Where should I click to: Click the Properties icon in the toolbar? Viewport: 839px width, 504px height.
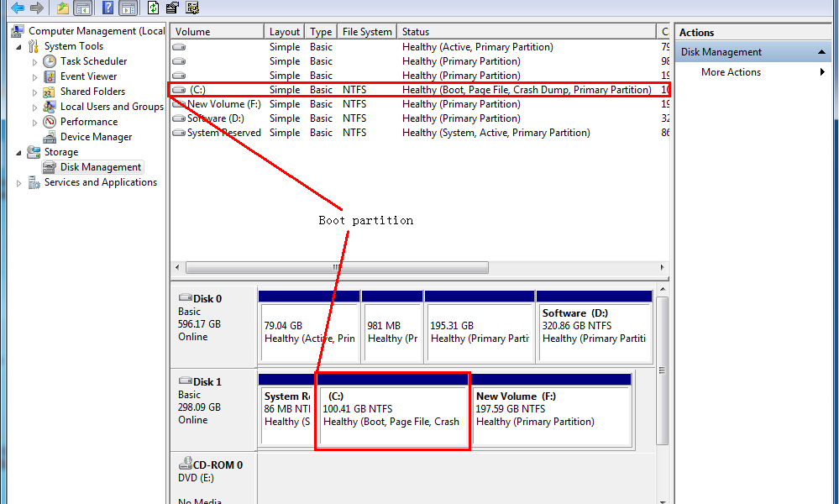(x=172, y=8)
